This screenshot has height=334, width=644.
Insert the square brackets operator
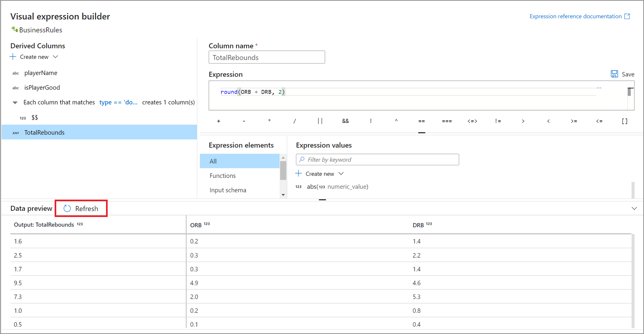[x=624, y=121]
